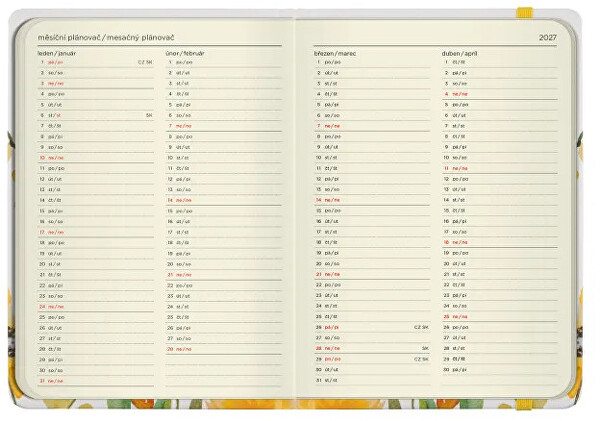
Task: Select March row "28 ne/ne"
Action: (372, 349)
